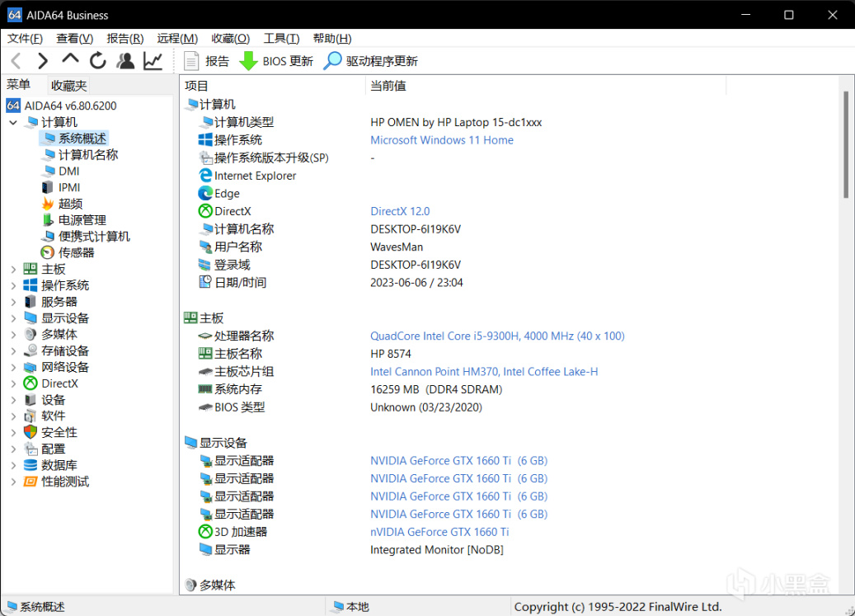
Task: Click the vertical scrollbar thumb in the details pane
Action: (x=846, y=144)
